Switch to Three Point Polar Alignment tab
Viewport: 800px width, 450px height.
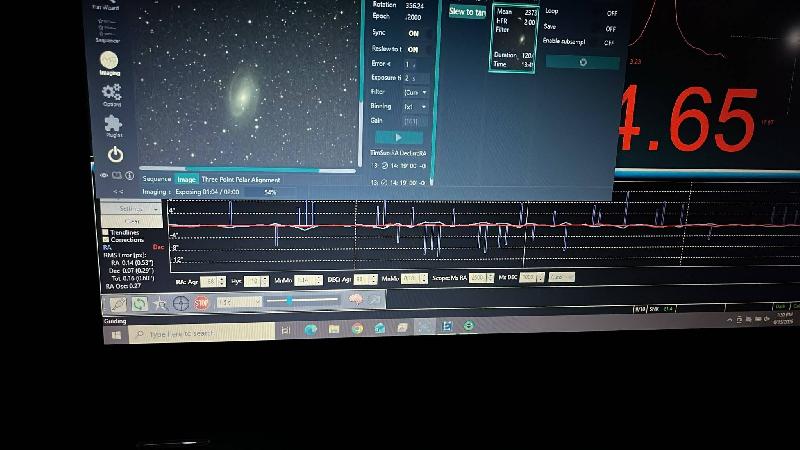(x=241, y=180)
